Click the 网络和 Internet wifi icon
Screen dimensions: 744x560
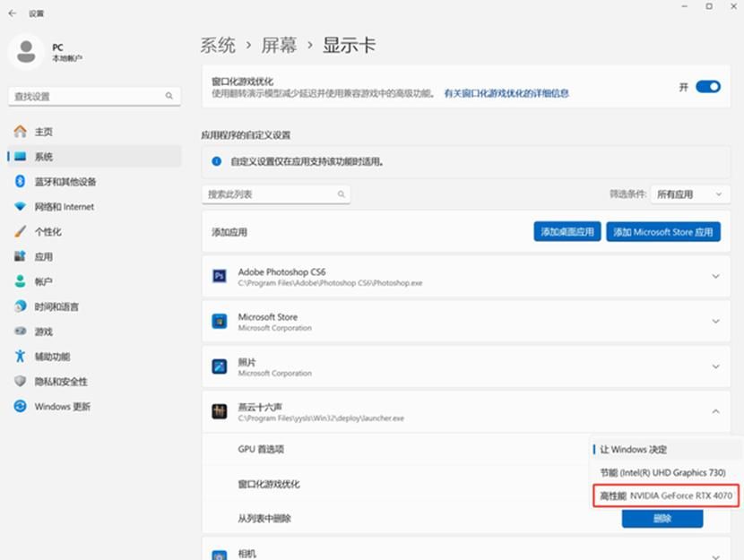click(20, 206)
